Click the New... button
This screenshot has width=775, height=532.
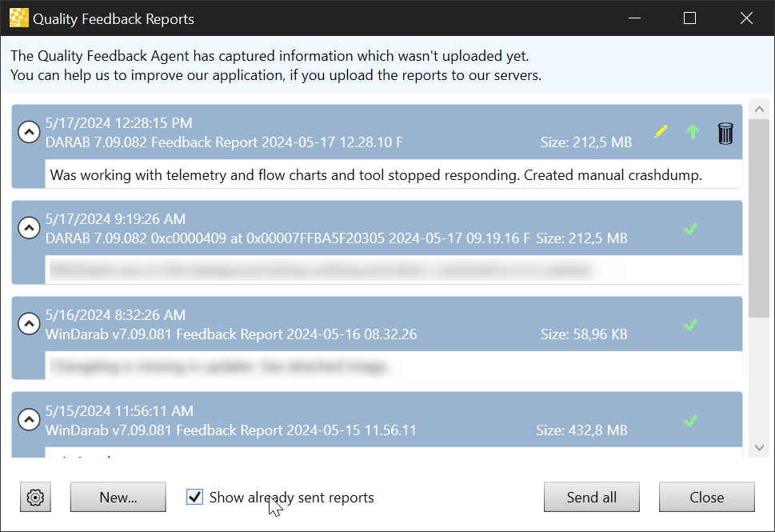(x=118, y=497)
